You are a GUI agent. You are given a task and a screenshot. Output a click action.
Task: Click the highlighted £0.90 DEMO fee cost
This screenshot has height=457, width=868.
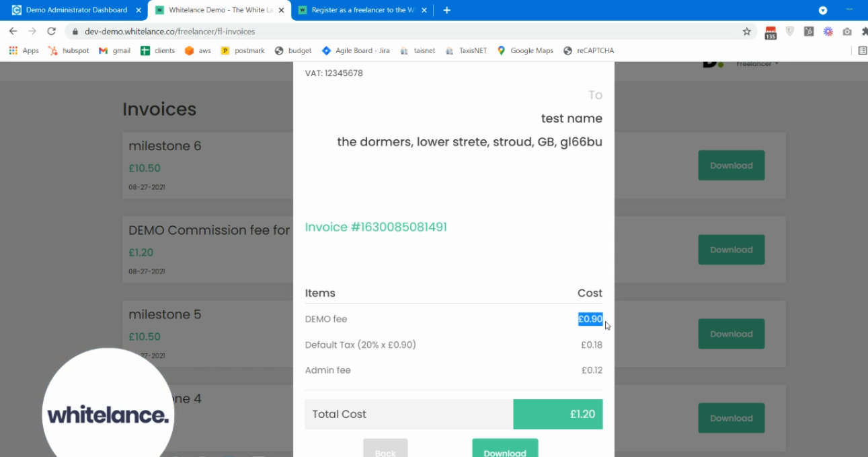[590, 319]
